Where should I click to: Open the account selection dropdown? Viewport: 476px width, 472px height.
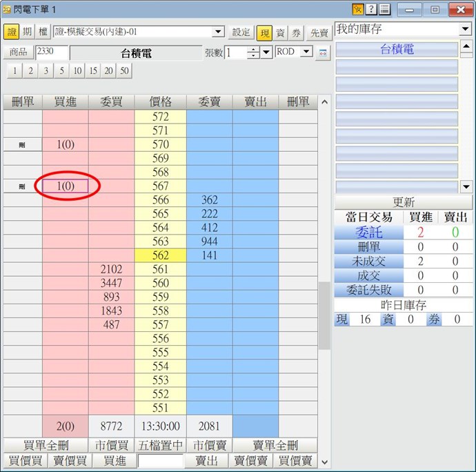click(x=218, y=32)
